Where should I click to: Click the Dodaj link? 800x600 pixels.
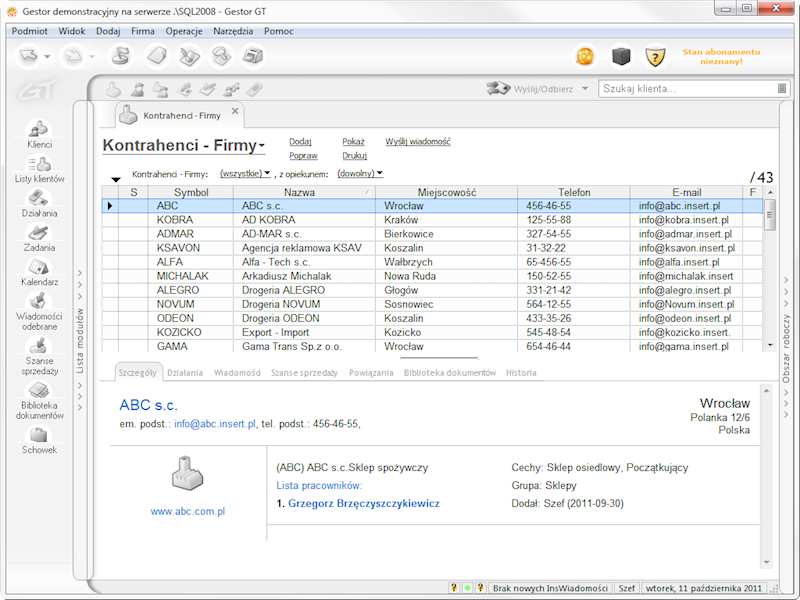(x=300, y=142)
